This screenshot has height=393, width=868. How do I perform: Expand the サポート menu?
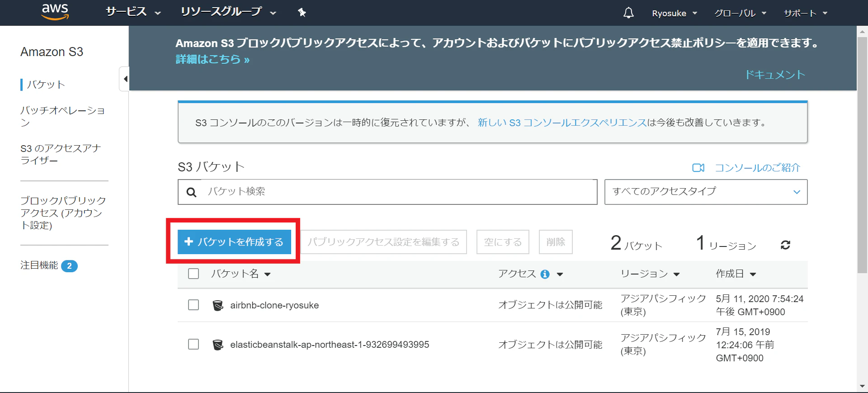805,13
